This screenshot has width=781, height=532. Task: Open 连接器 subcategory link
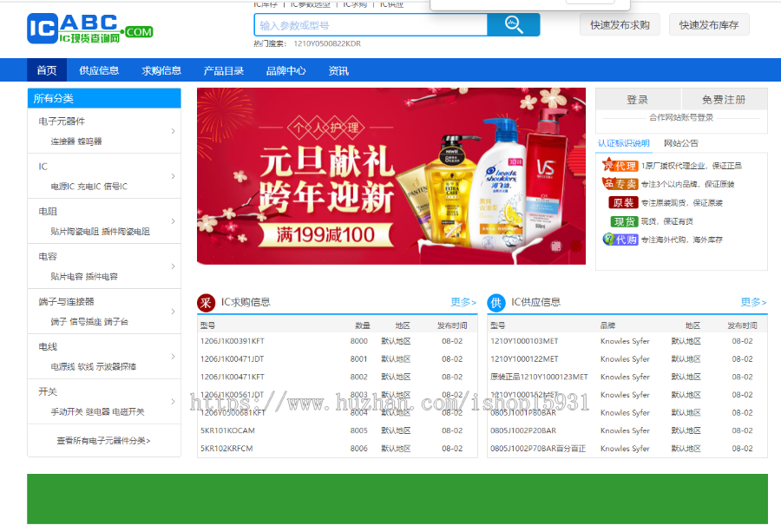[62, 141]
